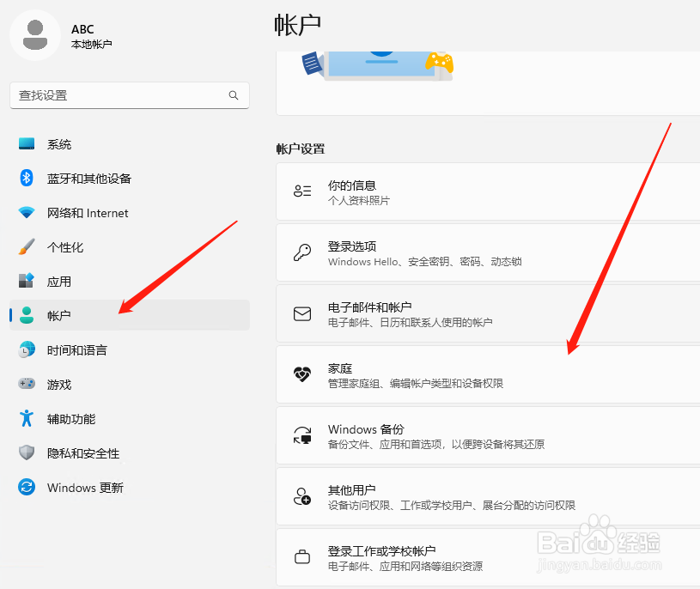
Task: Select 帐户 in the sidebar
Action: pos(130,315)
